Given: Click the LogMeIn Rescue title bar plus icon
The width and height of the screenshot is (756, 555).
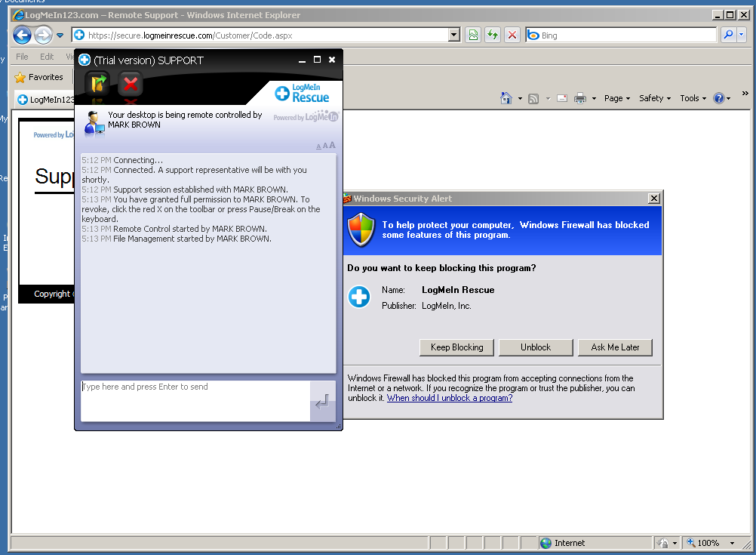Looking at the screenshot, I should (85, 60).
